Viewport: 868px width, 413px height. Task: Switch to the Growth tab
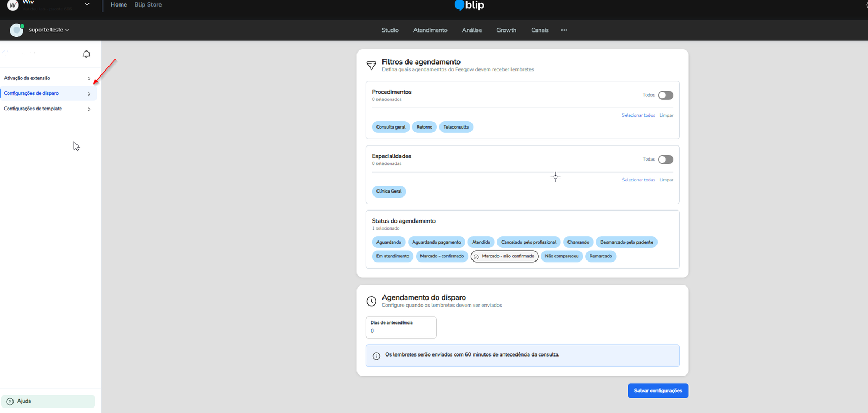click(x=506, y=30)
